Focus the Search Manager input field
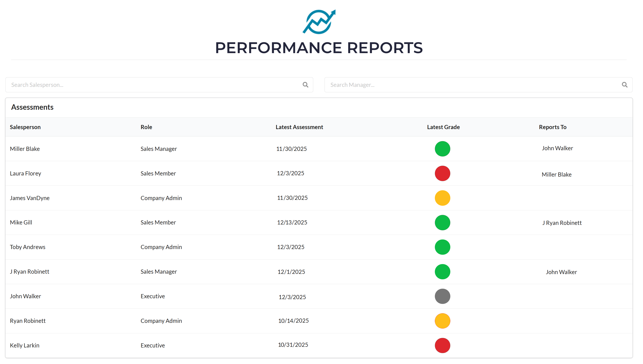 click(473, 85)
